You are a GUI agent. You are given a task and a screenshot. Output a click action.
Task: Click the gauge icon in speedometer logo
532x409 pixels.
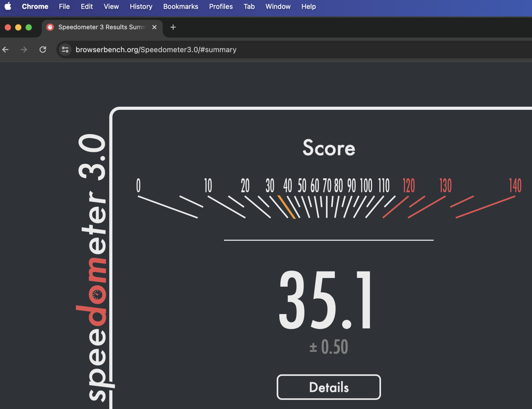tap(97, 295)
